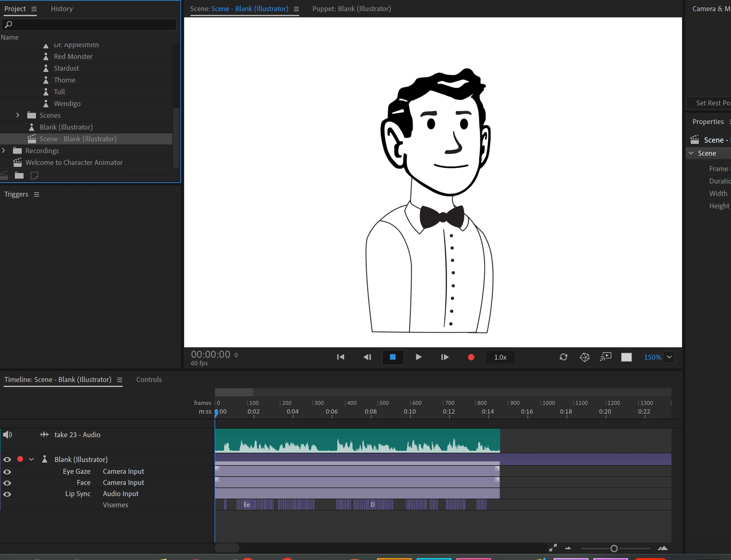Viewport: 731px width, 560px height.
Task: Open the 150% zoom level dropdown
Action: (669, 357)
